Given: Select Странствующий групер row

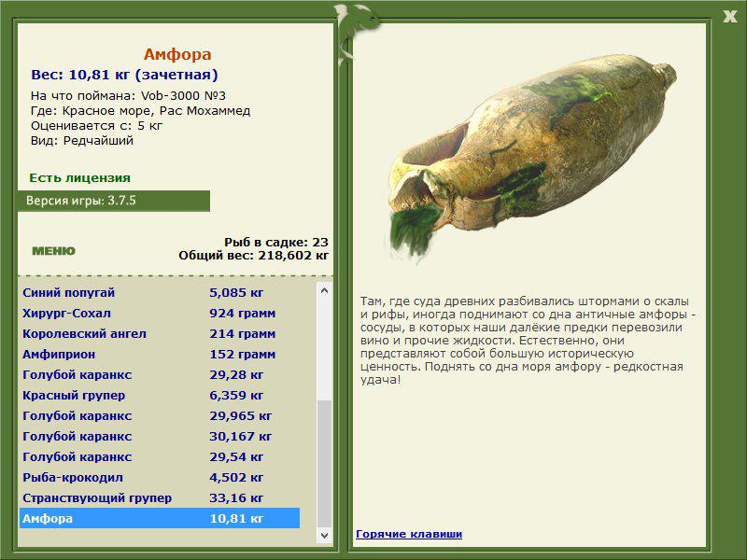Looking at the screenshot, I should tap(160, 497).
